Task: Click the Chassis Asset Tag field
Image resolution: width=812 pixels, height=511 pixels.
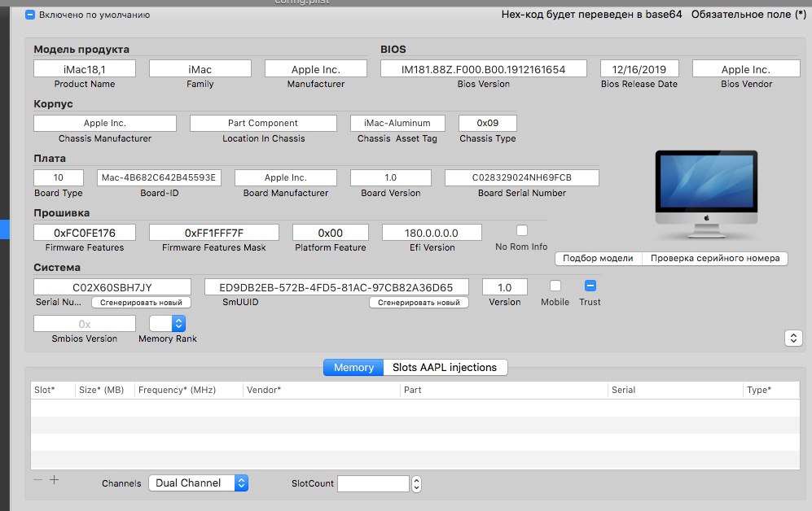Action: click(x=397, y=123)
